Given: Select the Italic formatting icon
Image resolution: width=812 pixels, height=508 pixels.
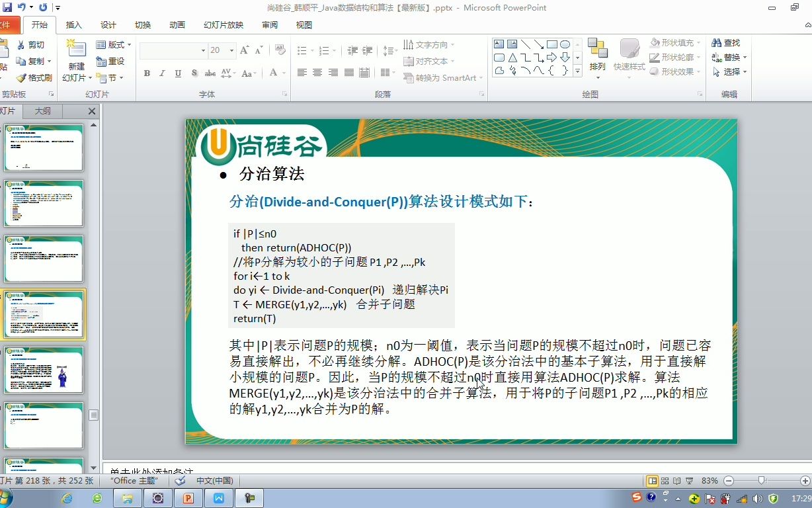Looking at the screenshot, I should [162, 73].
